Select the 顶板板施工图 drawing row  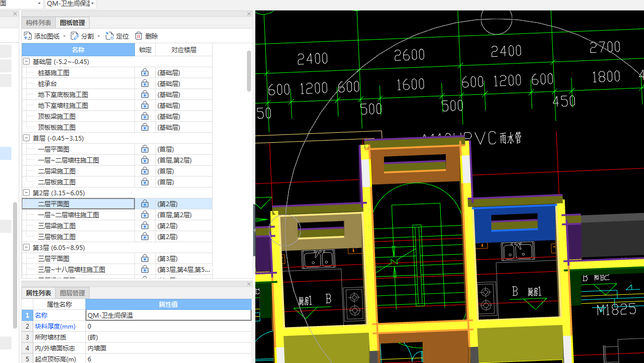click(x=117, y=128)
